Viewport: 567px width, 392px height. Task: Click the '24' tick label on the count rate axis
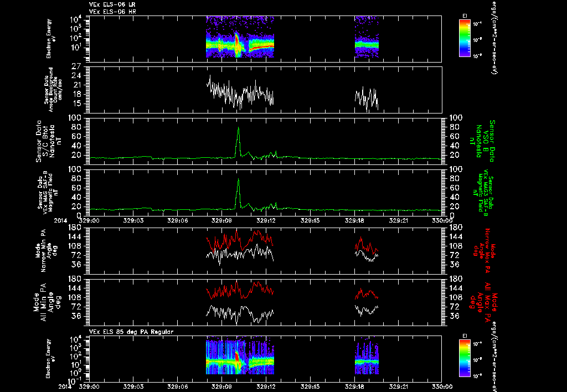click(76, 76)
